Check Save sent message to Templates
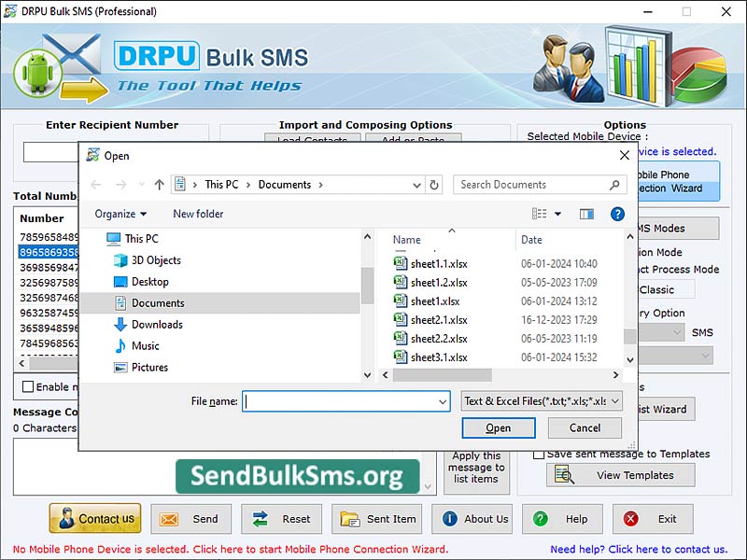This screenshot has width=747, height=560. [x=540, y=454]
